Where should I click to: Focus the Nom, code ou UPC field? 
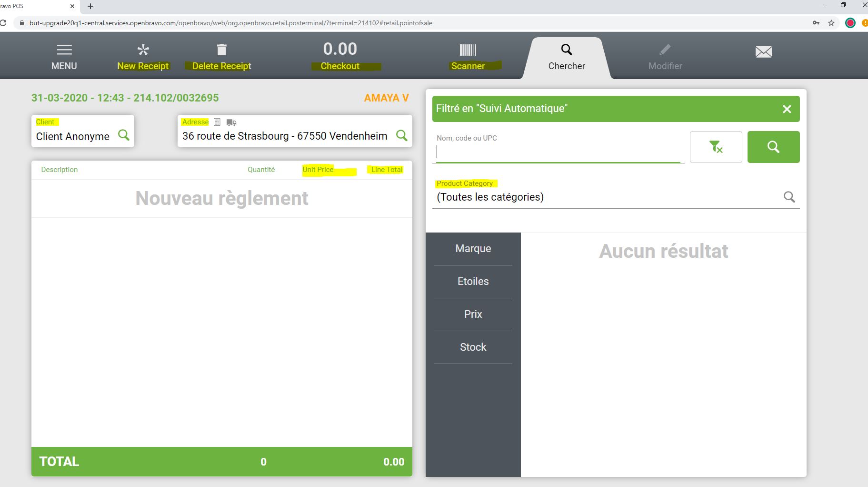point(559,147)
